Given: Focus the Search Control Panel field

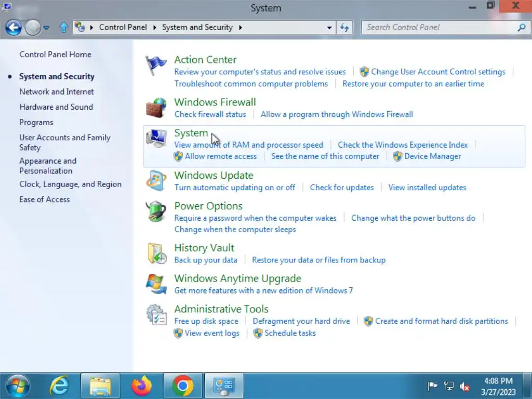Looking at the screenshot, I should (x=445, y=27).
